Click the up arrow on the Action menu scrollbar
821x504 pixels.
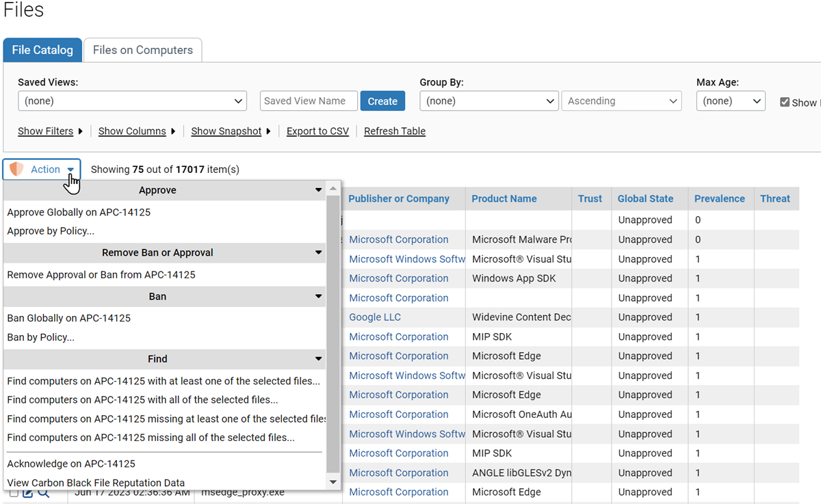click(333, 187)
